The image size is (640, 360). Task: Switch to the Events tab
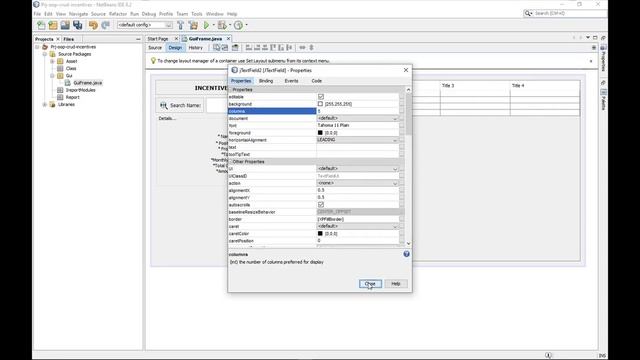point(291,81)
